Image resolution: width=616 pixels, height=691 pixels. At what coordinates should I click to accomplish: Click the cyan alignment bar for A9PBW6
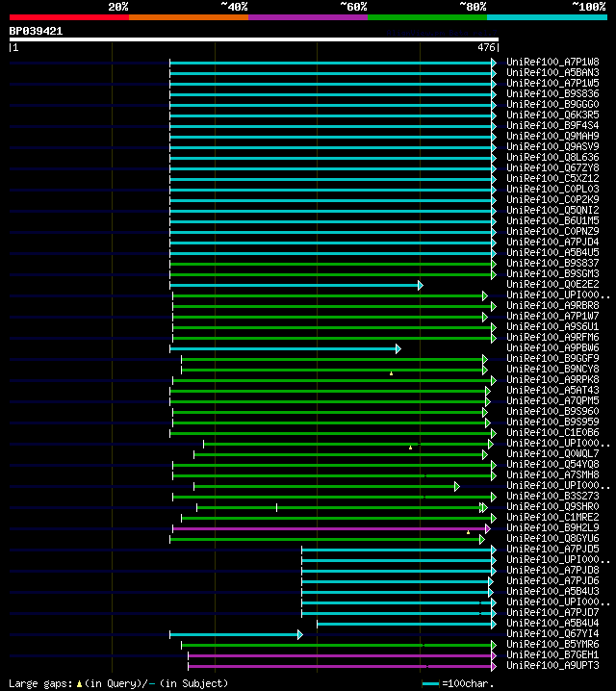285,349
